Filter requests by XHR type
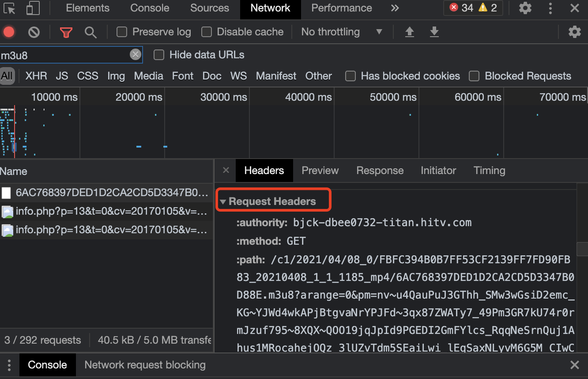 36,76
